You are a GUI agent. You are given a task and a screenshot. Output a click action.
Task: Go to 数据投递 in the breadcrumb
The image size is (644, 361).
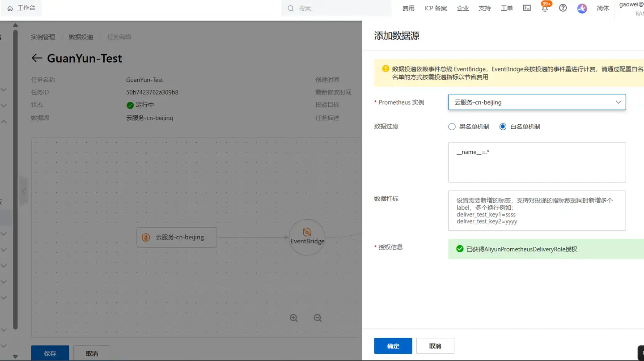(x=80, y=37)
